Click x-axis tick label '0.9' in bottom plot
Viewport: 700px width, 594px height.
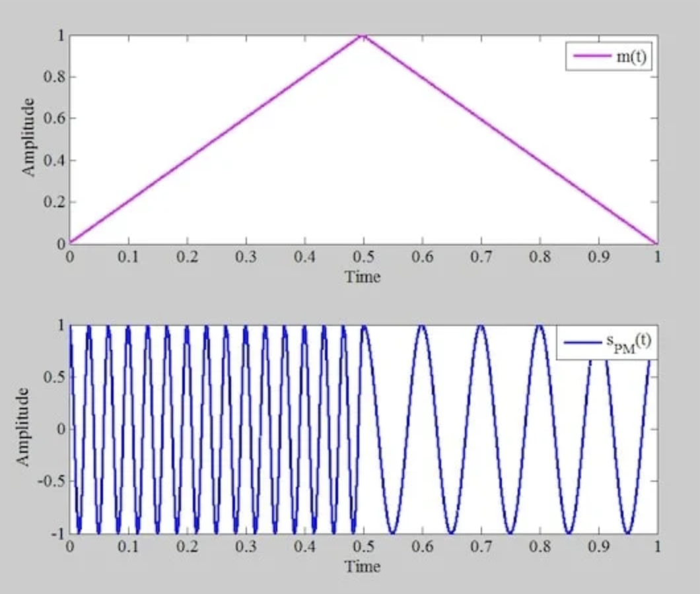599,546
